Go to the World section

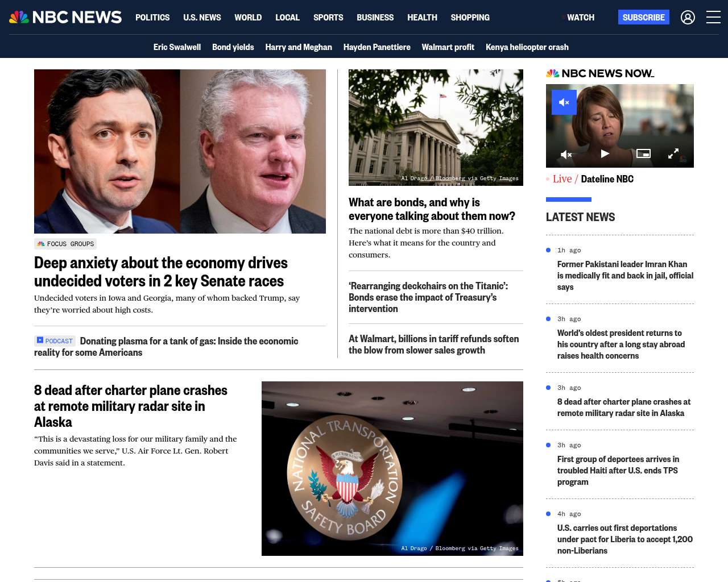(248, 18)
